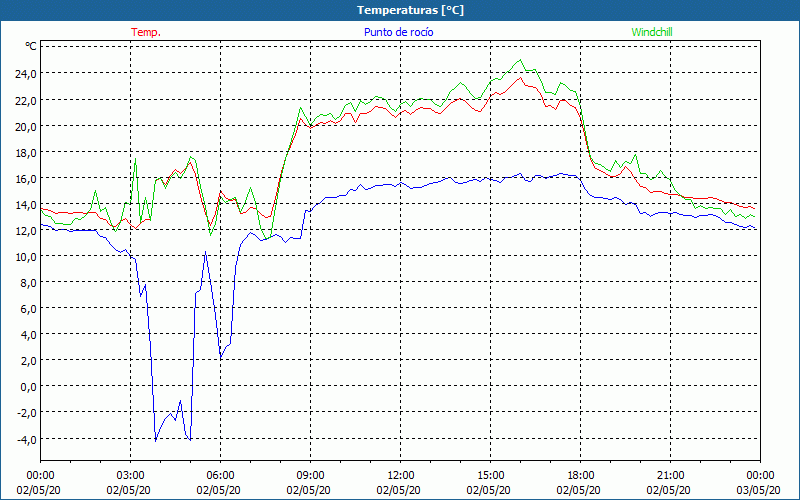The width and height of the screenshot is (800, 500).
Task: Click the 8,0 y-axis label
Action: [29, 283]
